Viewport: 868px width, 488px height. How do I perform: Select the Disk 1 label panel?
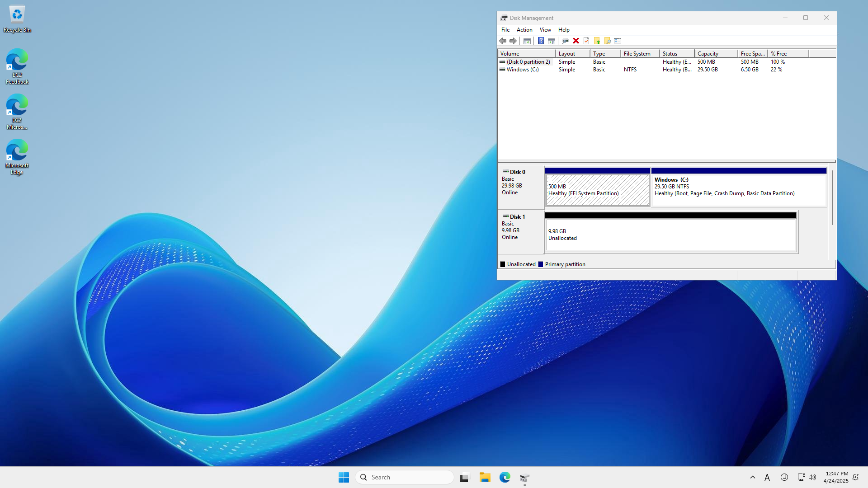520,230
